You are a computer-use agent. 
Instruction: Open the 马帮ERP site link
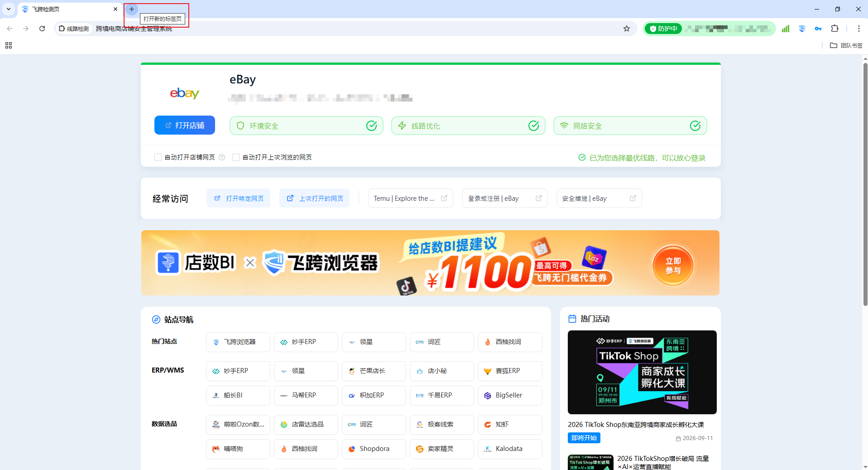(x=306, y=396)
